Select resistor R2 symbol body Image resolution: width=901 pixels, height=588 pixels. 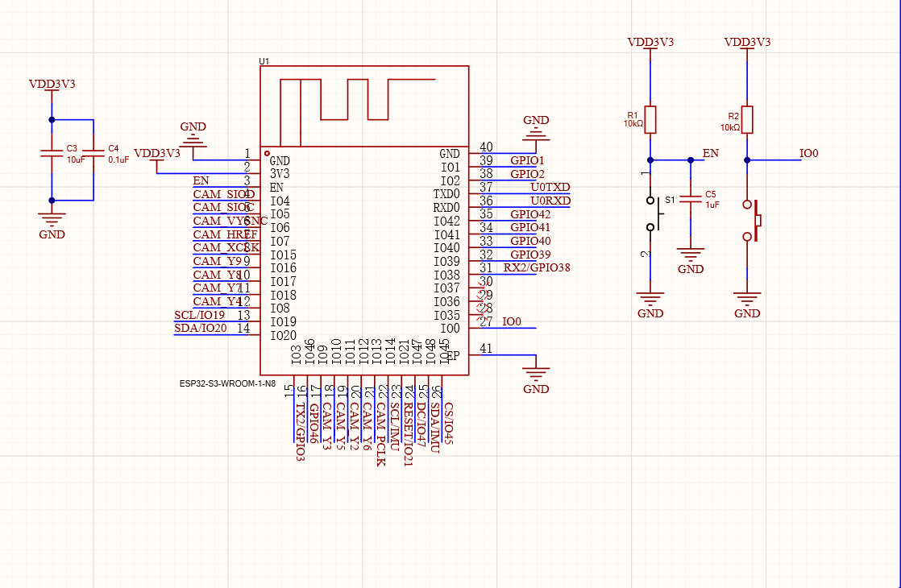[747, 119]
